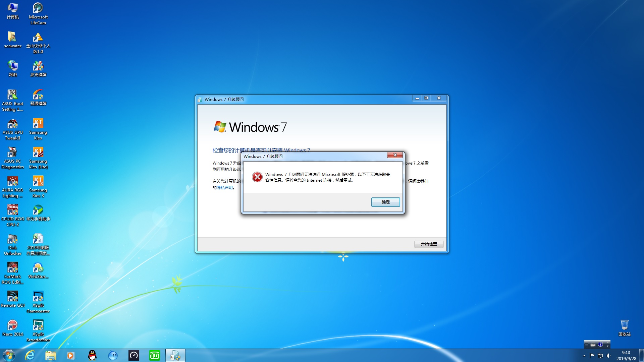Image resolution: width=644 pixels, height=362 pixels.
Task: Select the CPUID ROG CPU-Z shortcut
Action: point(13,216)
